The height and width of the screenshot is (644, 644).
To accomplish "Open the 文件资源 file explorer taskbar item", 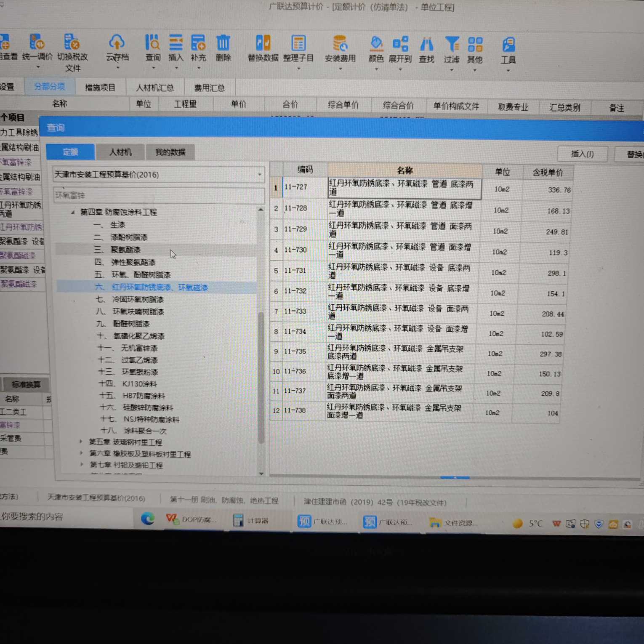I will coord(454,523).
